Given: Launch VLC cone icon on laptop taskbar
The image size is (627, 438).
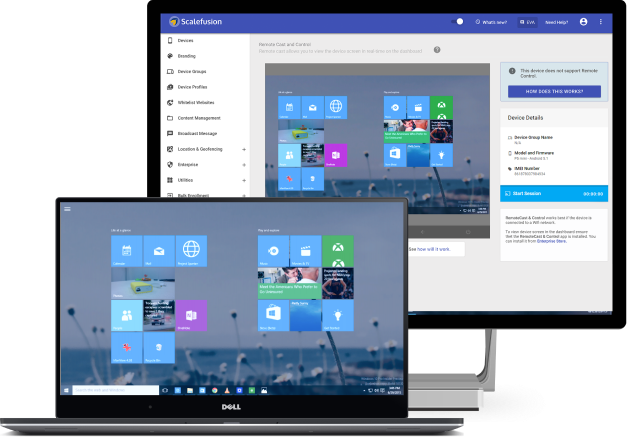Looking at the screenshot, I should click(x=227, y=390).
